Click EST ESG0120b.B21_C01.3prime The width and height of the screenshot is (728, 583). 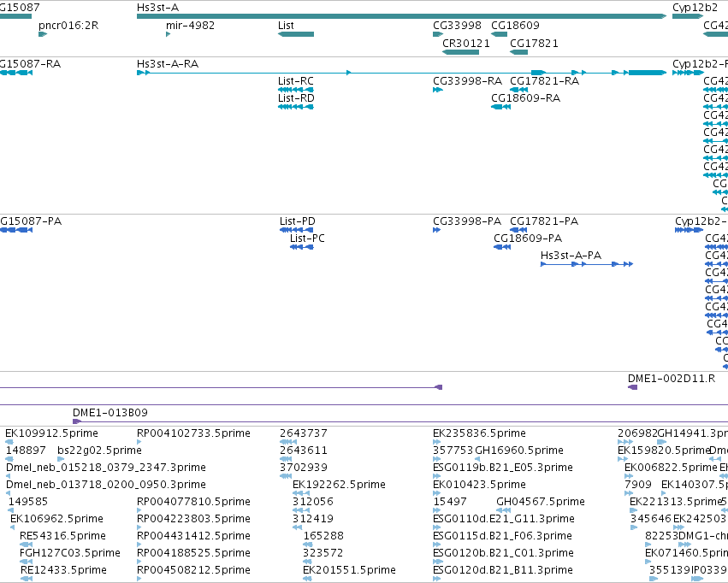(503, 553)
